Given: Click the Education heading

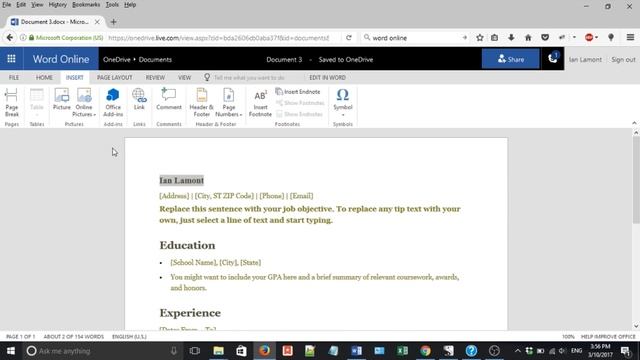Looking at the screenshot, I should [x=187, y=245].
